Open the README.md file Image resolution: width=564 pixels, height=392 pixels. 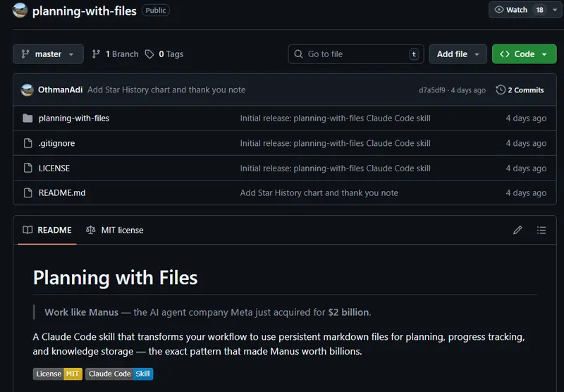62,192
